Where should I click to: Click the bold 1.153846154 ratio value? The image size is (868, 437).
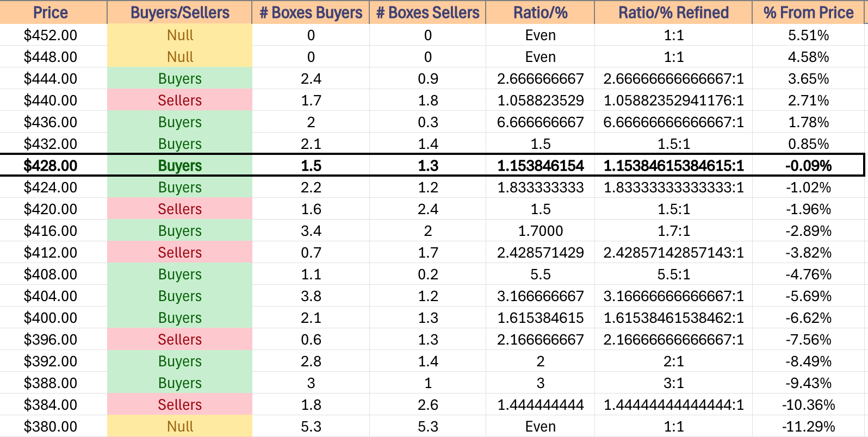(x=541, y=166)
